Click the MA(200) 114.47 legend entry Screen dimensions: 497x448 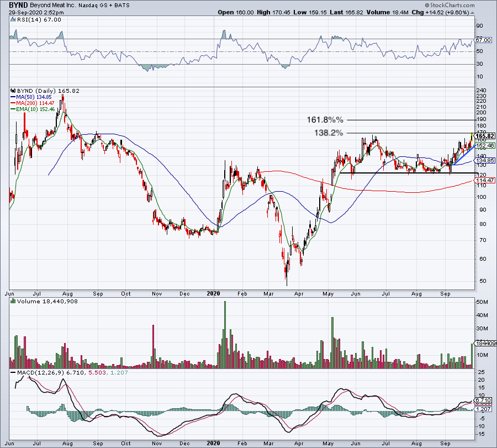(33, 103)
